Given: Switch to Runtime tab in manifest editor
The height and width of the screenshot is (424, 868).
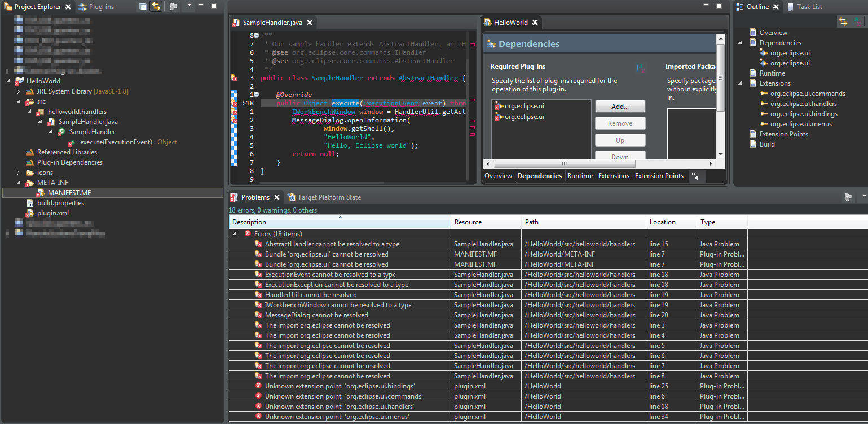Looking at the screenshot, I should click(580, 176).
